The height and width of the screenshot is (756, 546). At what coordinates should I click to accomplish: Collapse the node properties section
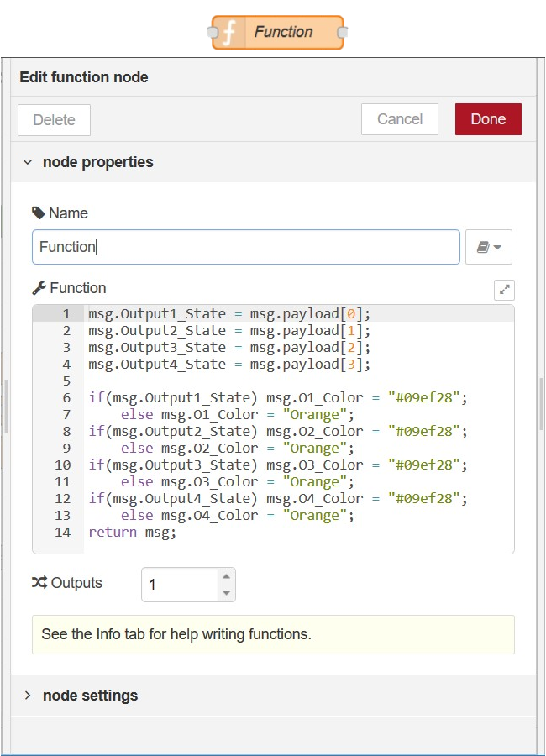pyautogui.click(x=28, y=162)
